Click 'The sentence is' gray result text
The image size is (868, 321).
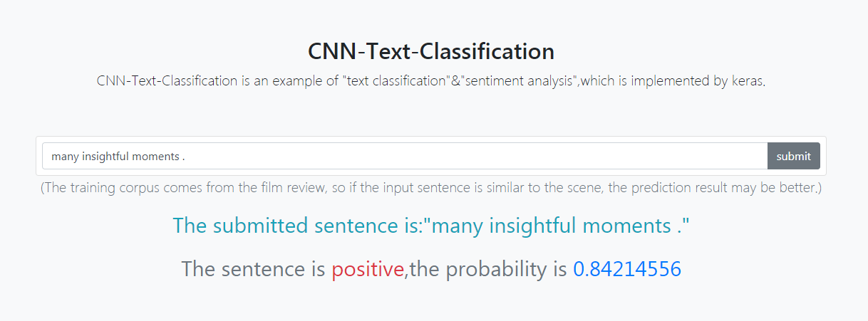[254, 269]
